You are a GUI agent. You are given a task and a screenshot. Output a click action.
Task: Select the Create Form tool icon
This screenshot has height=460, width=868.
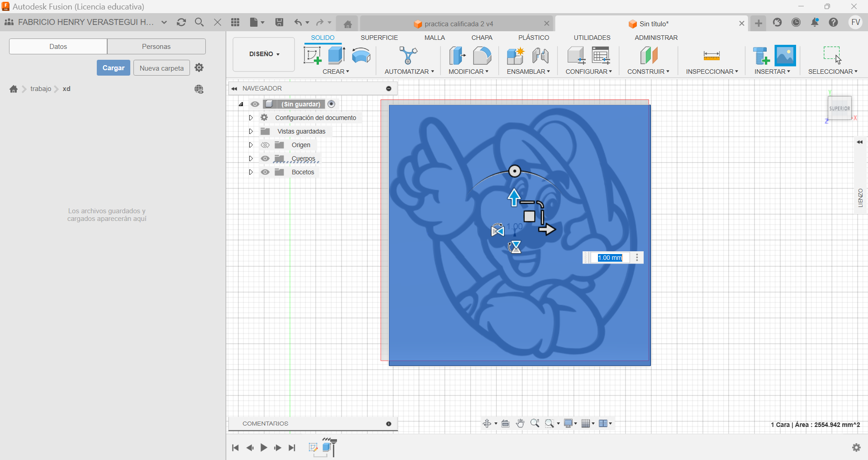[361, 56]
